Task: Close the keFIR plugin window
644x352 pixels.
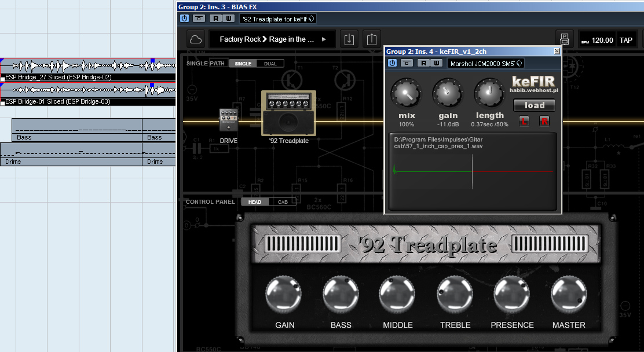Action: [x=557, y=51]
